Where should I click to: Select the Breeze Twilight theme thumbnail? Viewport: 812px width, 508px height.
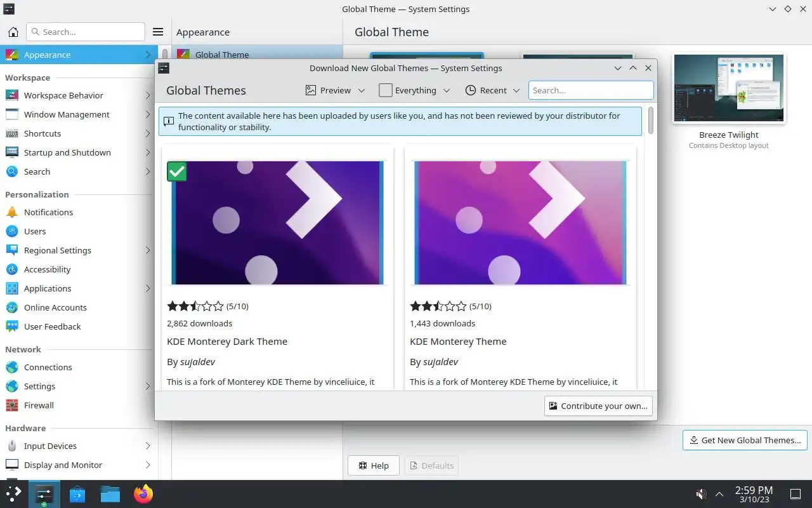(x=728, y=88)
